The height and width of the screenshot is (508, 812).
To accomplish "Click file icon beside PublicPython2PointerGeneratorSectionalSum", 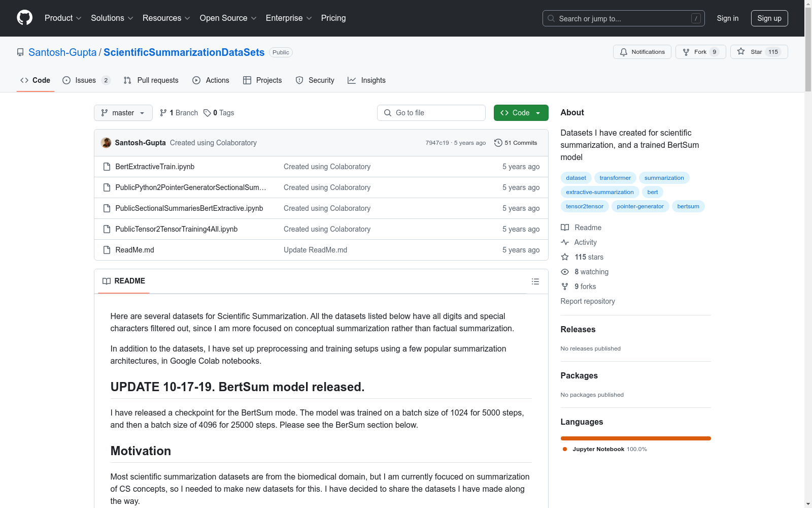I will [x=107, y=187].
